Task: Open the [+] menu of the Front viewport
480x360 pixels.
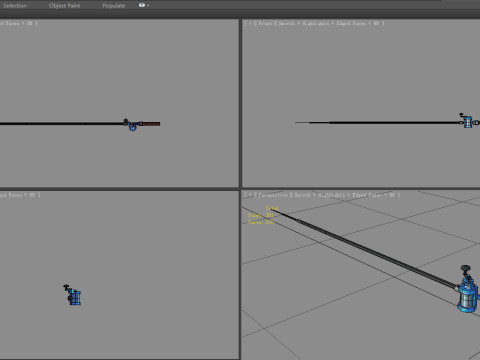Action: (250, 23)
